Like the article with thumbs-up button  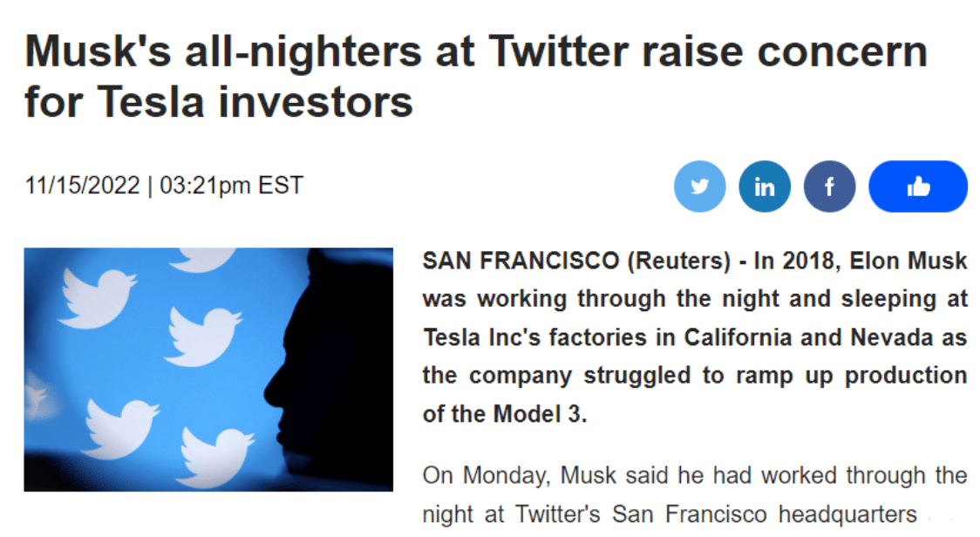coord(918,187)
